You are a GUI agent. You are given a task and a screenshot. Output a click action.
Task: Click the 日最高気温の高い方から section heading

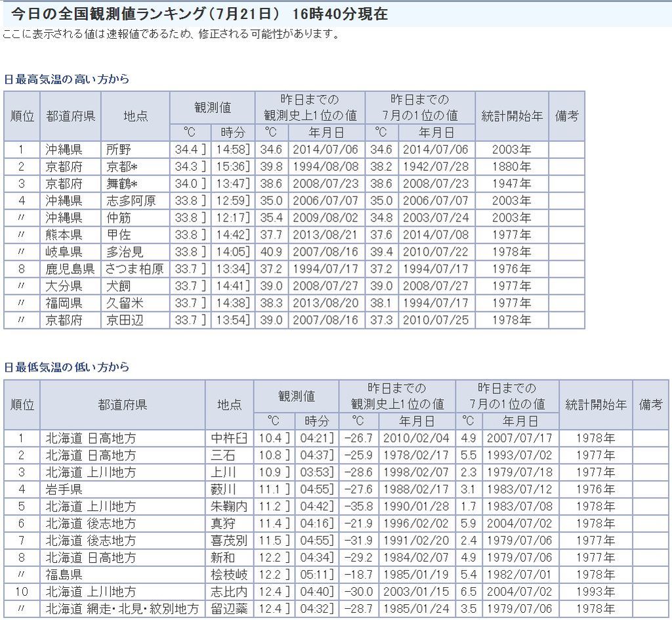(x=67, y=79)
